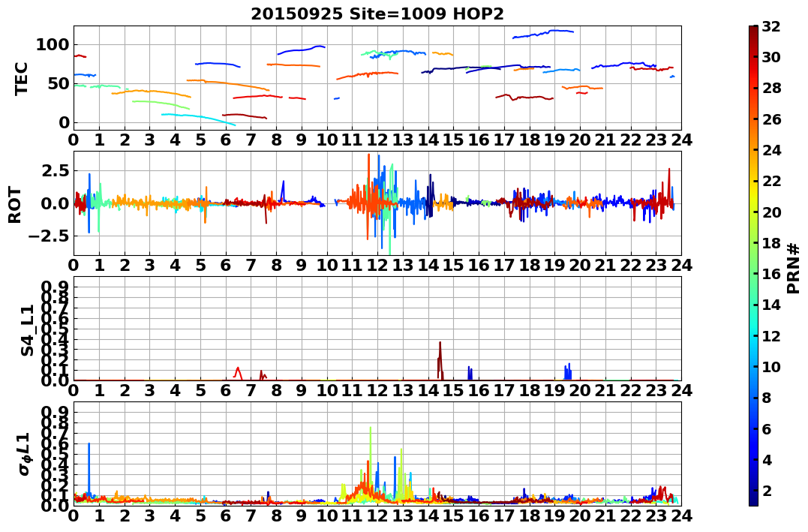
Task: Click the 0.0 tick on ROT y-axis
Action: (54, 203)
